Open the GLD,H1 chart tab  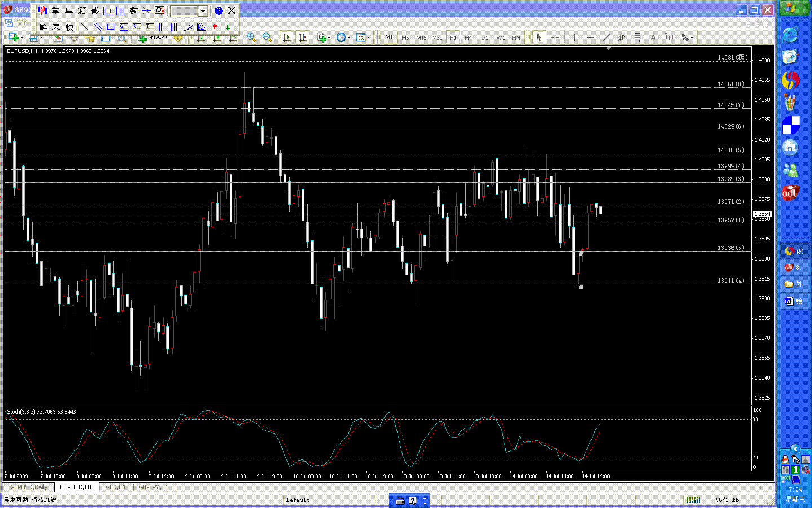116,487
